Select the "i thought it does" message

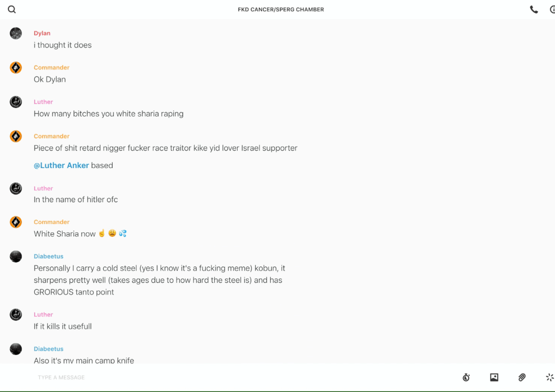pyautogui.click(x=63, y=45)
